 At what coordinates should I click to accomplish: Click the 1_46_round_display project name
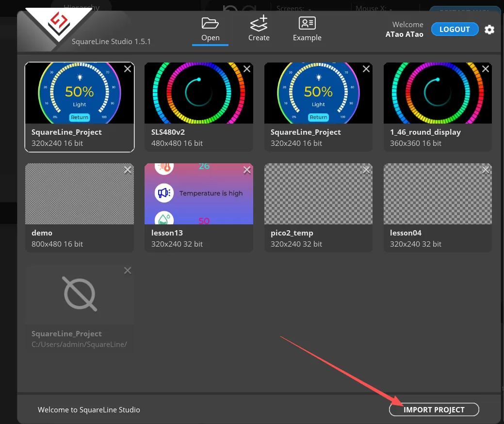click(425, 132)
